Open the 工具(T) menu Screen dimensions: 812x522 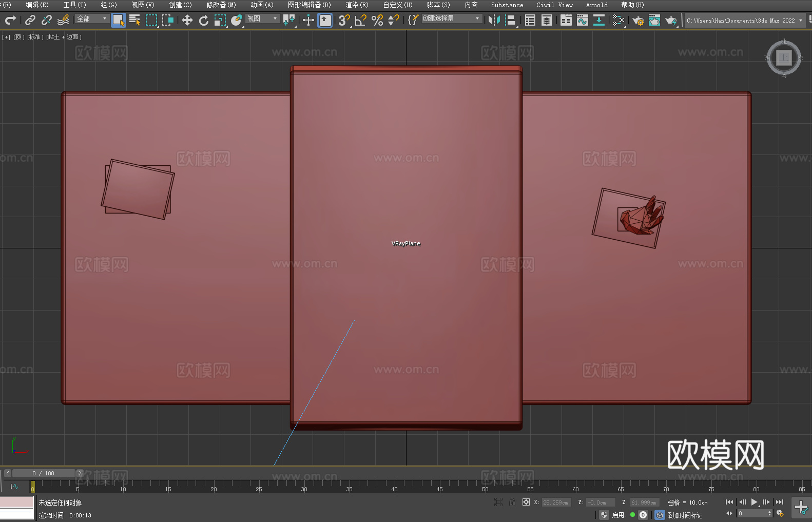click(75, 5)
